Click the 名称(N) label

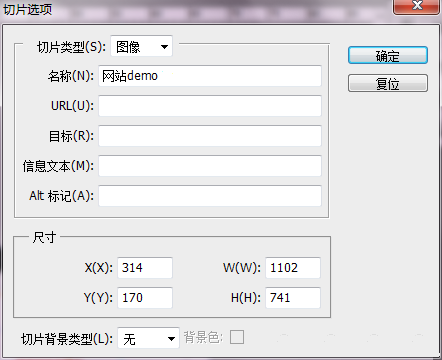coord(71,76)
